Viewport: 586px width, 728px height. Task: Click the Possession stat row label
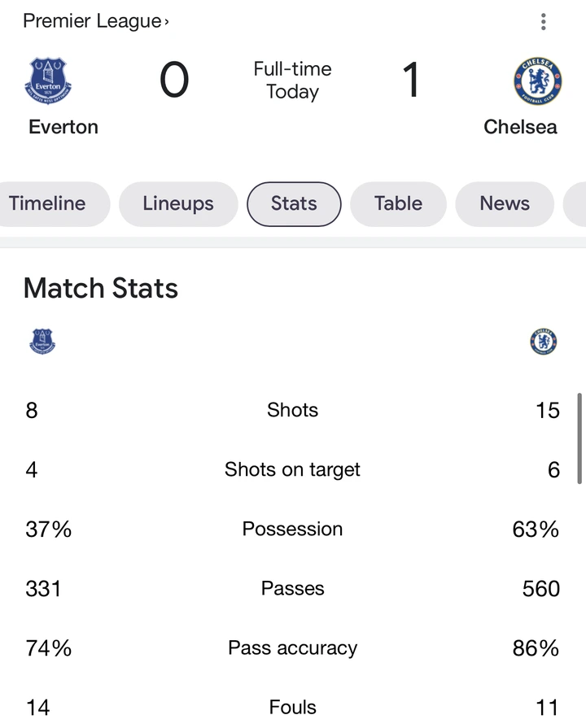292,529
